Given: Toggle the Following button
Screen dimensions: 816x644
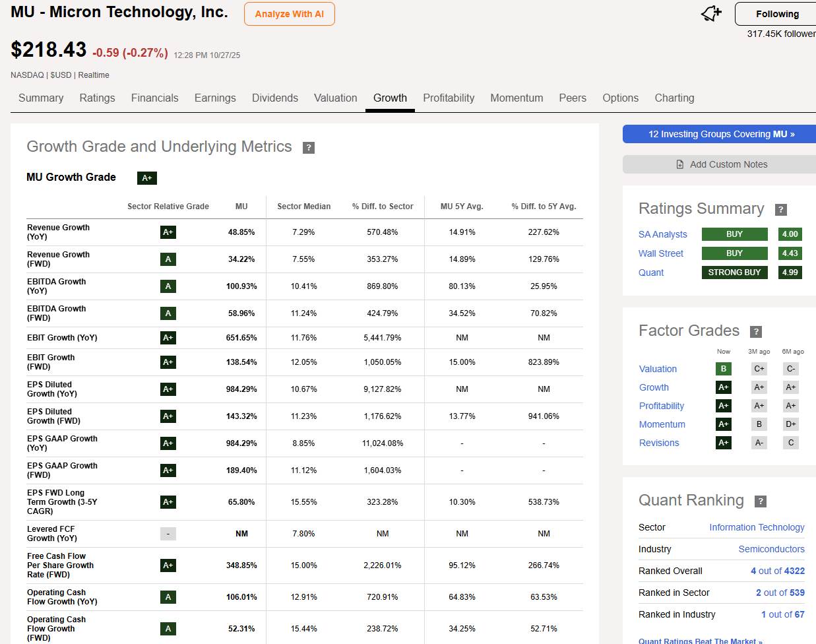Looking at the screenshot, I should (776, 14).
